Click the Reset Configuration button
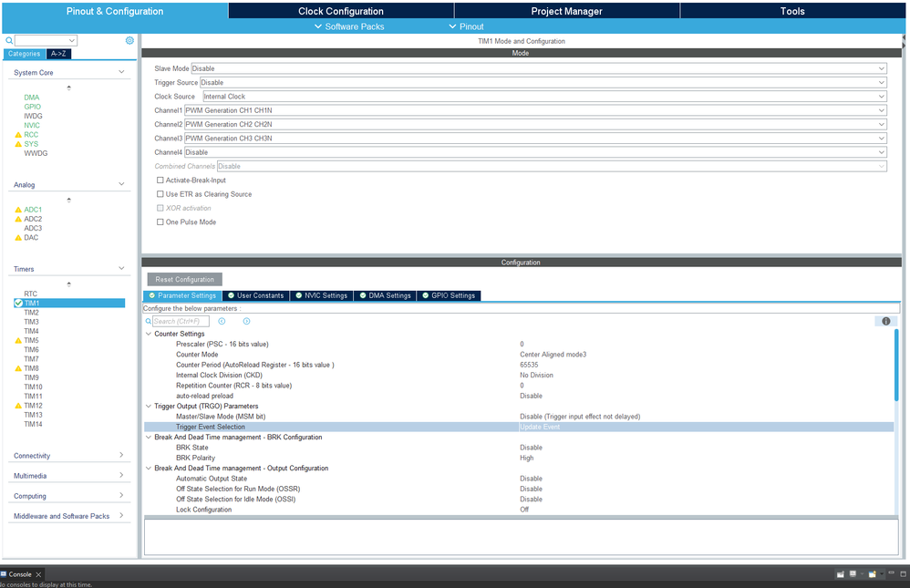Image resolution: width=910 pixels, height=588 pixels. (184, 280)
